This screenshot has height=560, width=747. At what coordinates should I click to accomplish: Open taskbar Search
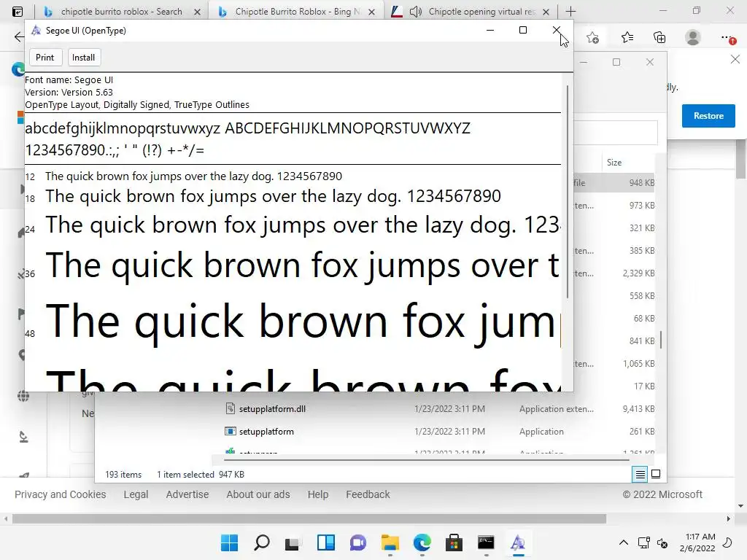click(262, 542)
